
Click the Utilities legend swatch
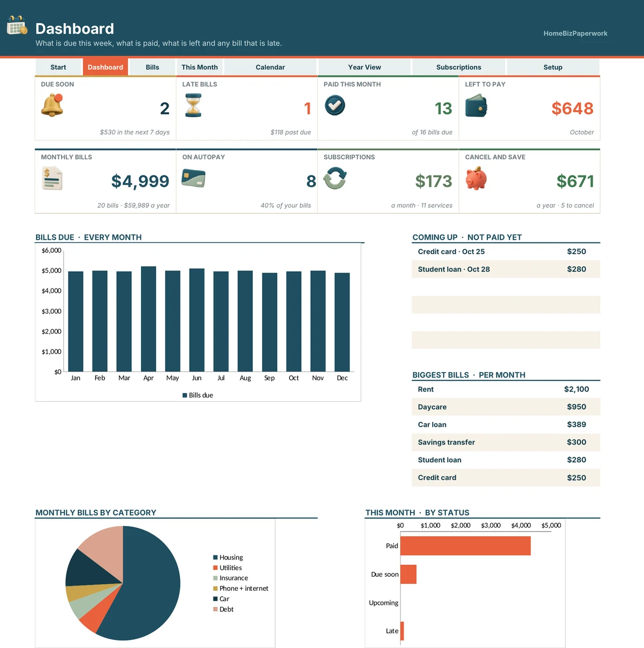216,568
